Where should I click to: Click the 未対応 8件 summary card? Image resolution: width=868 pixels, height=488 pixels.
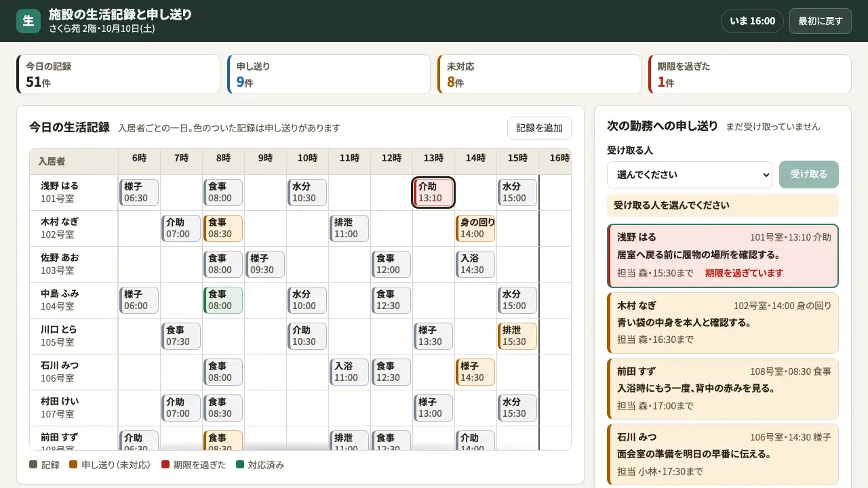pyautogui.click(x=539, y=75)
